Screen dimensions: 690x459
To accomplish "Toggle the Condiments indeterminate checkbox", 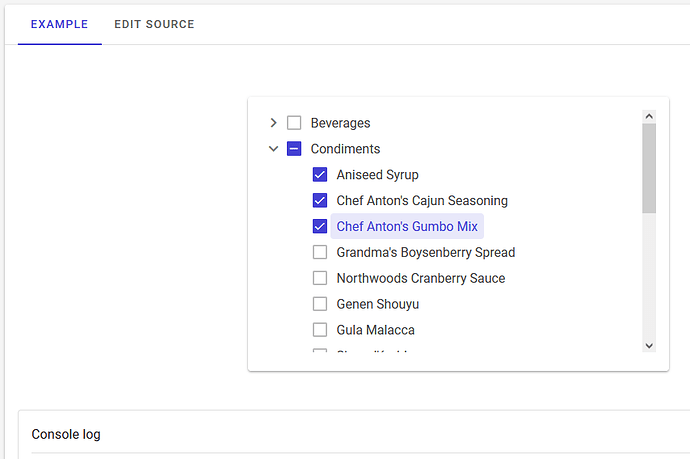I will tap(294, 149).
